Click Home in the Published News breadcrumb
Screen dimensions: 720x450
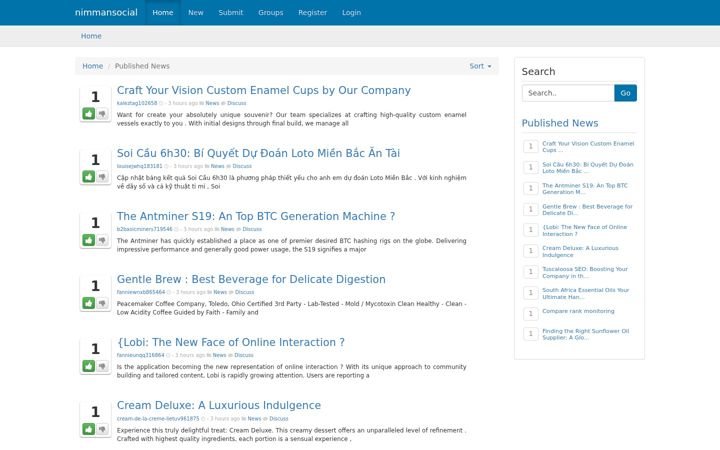[x=92, y=66]
